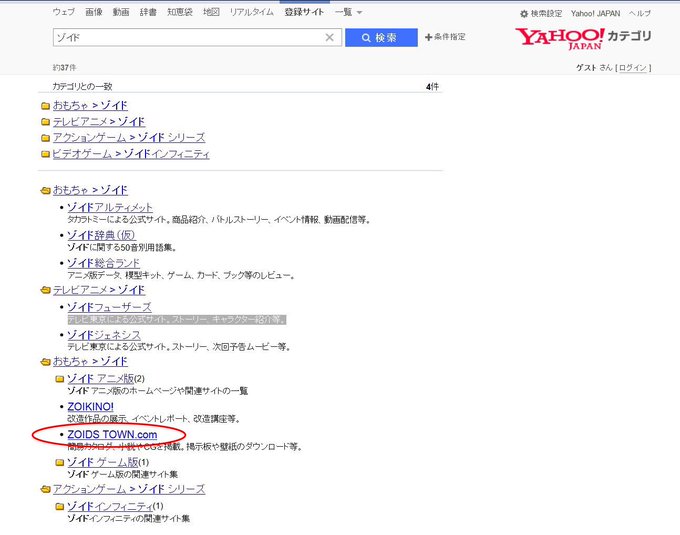Click the カテゴリとの一致 heading text
The image size is (680, 535).
pyautogui.click(x=82, y=86)
